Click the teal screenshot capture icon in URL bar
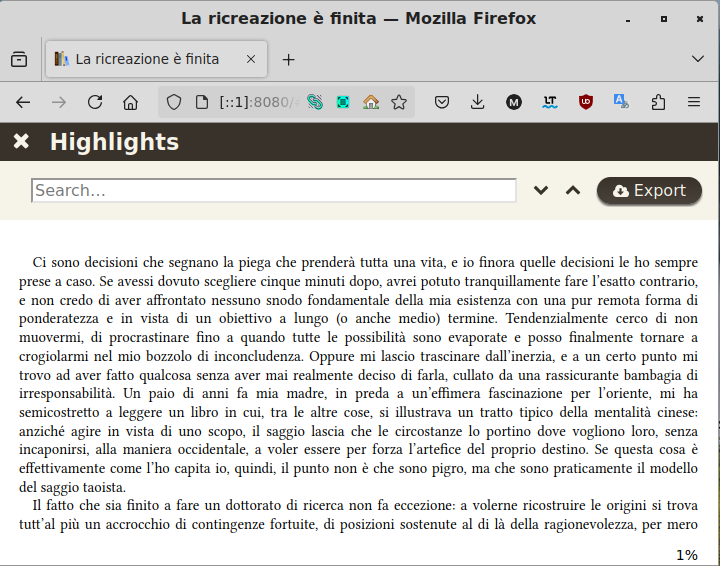Viewport: 720px width, 566px height. [x=343, y=102]
